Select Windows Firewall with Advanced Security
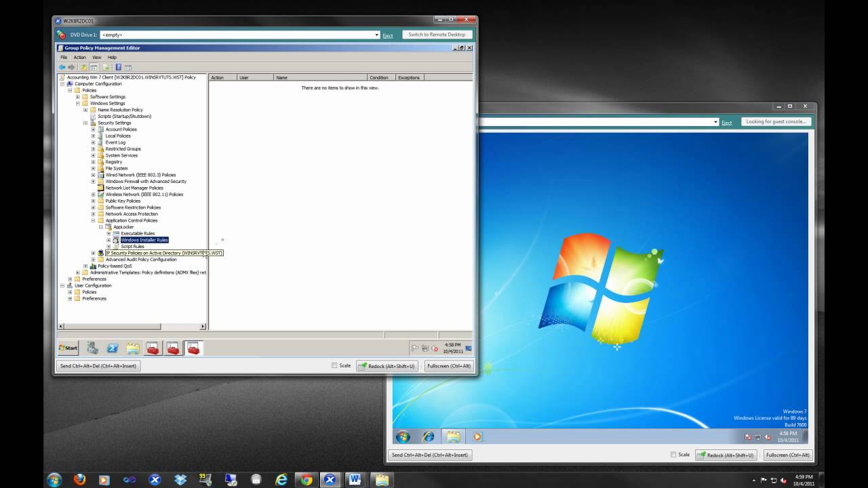The height and width of the screenshot is (488, 868). [x=146, y=182]
